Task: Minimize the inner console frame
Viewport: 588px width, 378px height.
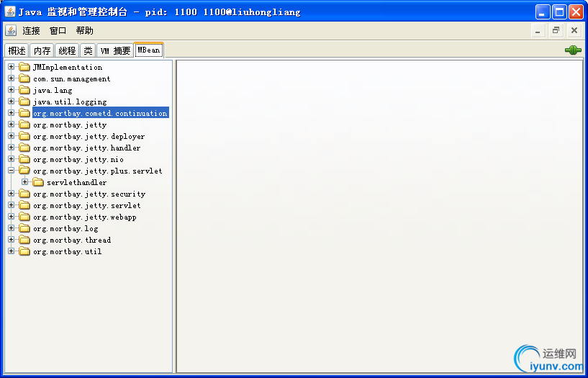Action: [538, 31]
